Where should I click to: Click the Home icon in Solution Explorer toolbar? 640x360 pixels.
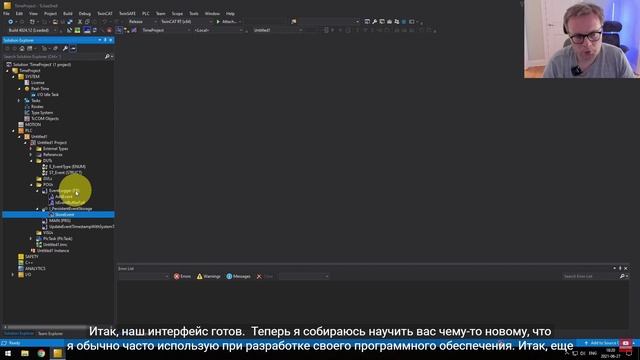[22, 49]
